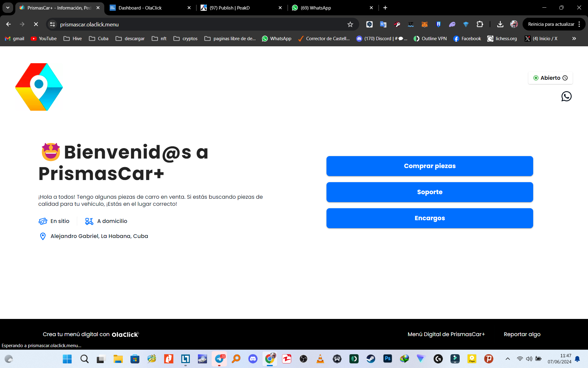
Task: Expand the paginas libre de bookmarks folder
Action: pyautogui.click(x=230, y=39)
